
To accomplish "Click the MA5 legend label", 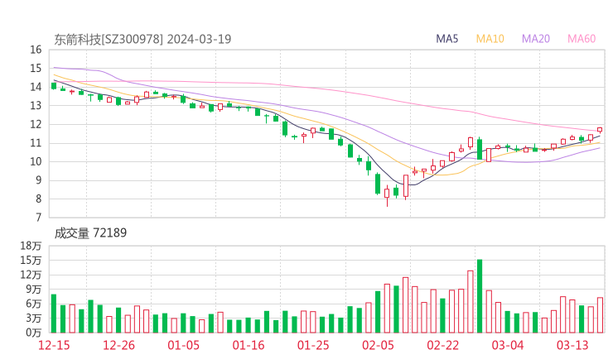I will click(x=446, y=39).
